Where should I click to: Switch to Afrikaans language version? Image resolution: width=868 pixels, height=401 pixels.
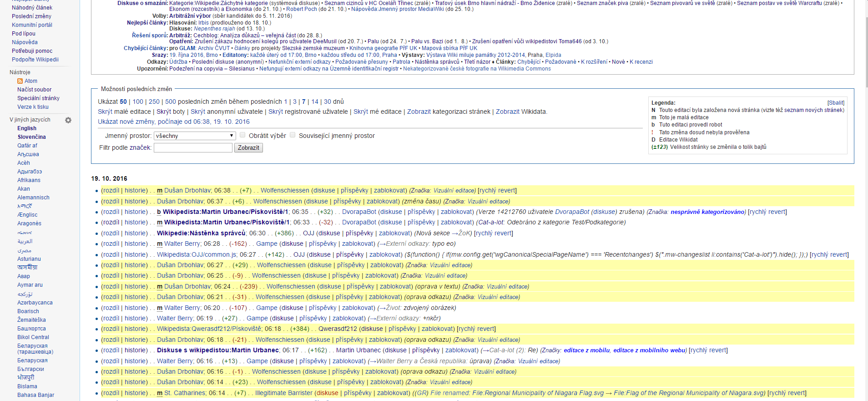(x=29, y=180)
